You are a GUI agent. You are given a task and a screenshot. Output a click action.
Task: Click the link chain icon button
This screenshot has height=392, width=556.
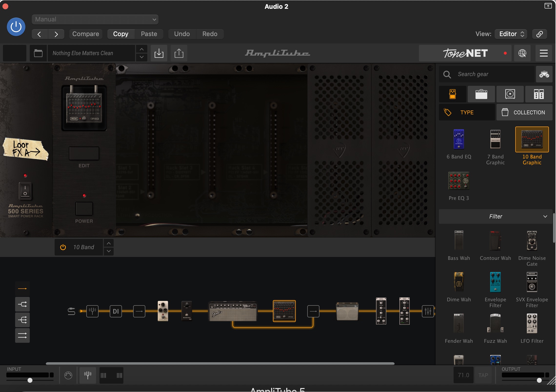(x=539, y=34)
